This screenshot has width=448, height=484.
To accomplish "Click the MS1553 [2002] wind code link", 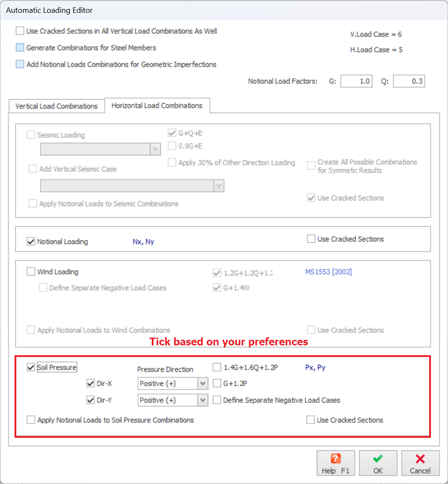I will click(328, 272).
